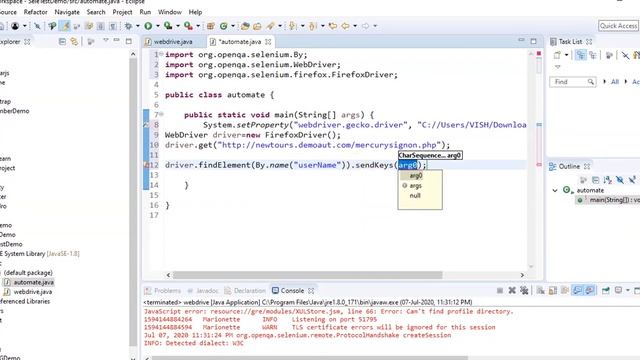Click the External Tools run icon
Viewport: 640px width, 360px height.
tap(188, 26)
